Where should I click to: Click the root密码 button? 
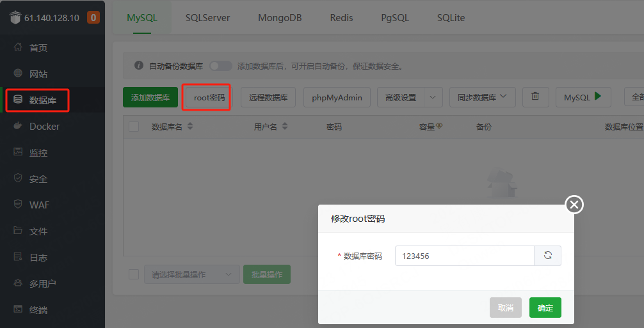[209, 97]
